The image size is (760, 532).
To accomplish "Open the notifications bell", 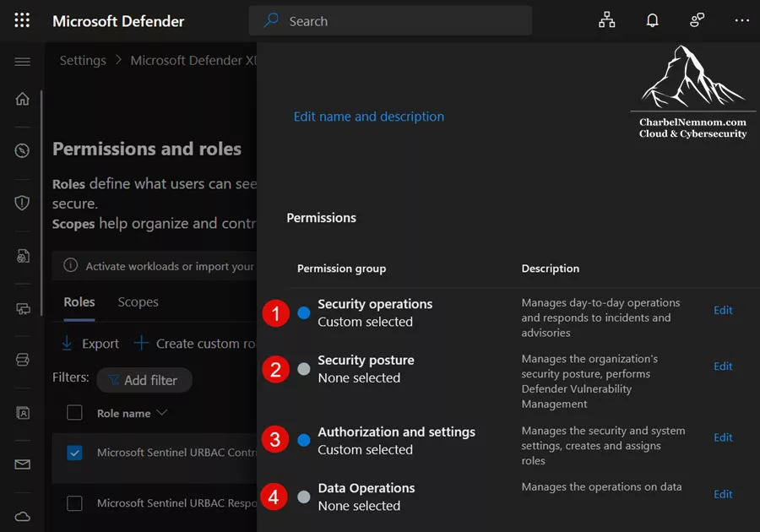I will point(653,20).
